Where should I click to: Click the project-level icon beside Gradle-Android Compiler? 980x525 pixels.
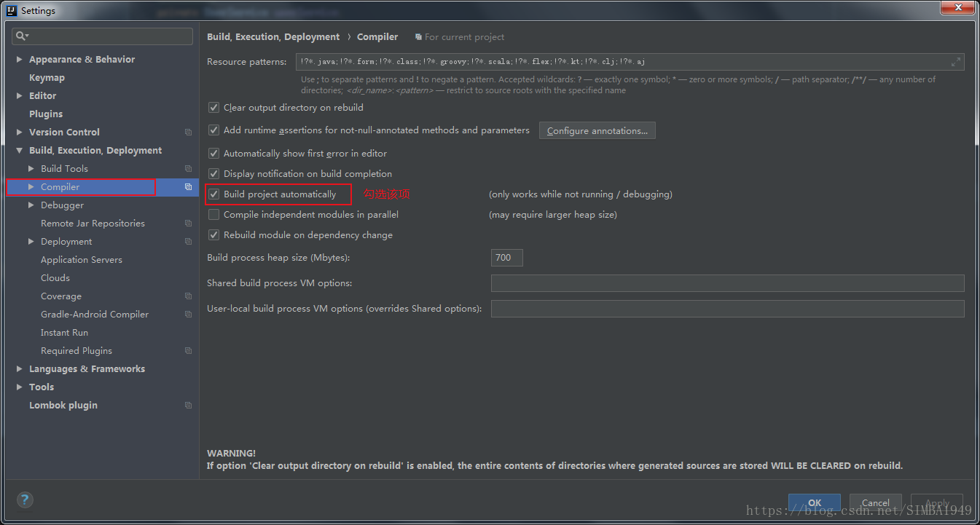pos(188,315)
